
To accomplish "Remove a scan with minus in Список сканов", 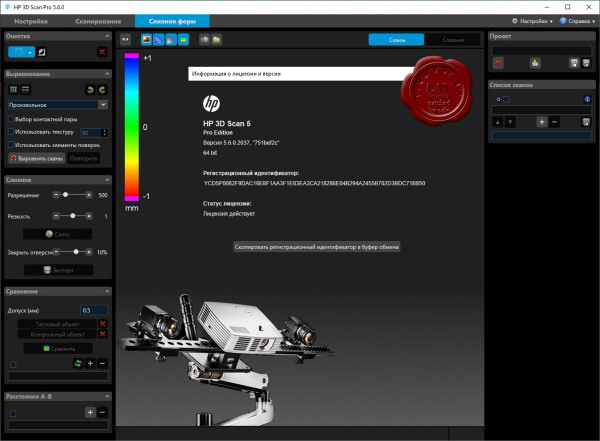I will 554,122.
